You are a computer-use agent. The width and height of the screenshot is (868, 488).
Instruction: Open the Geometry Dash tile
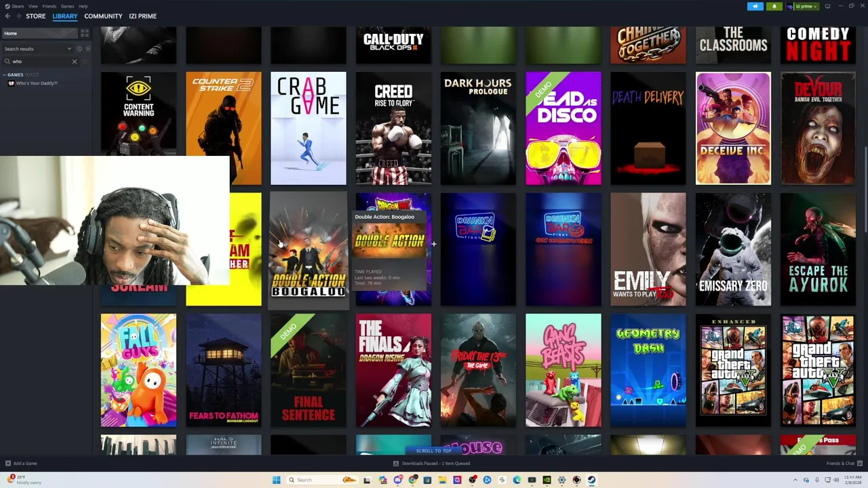(648, 370)
